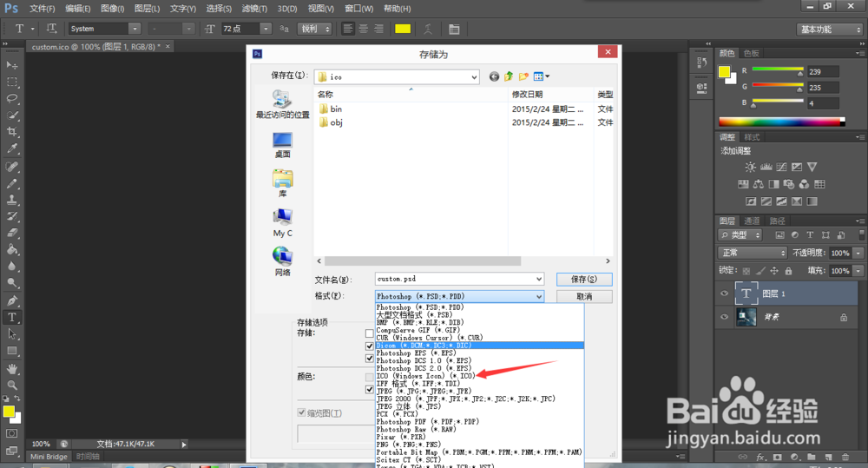Select the Quick Selection tool
The image size is (868, 468).
[12, 115]
